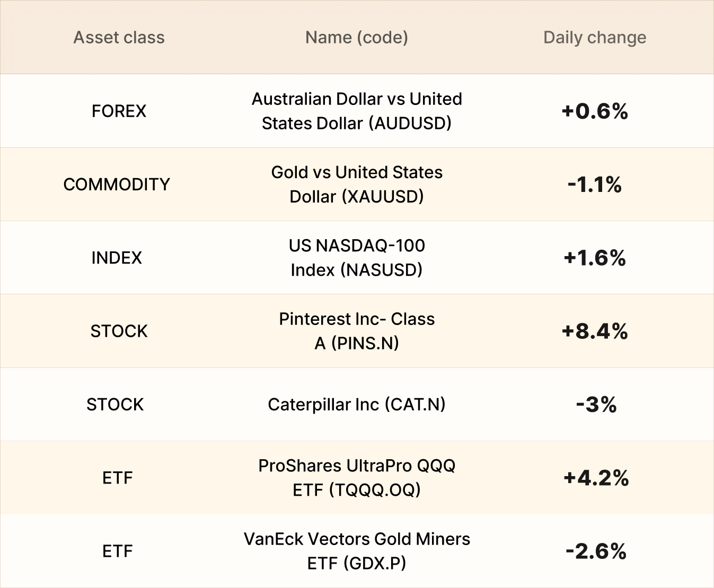714x588 pixels.
Task: Click the -2.6% daily change value
Action: [596, 551]
